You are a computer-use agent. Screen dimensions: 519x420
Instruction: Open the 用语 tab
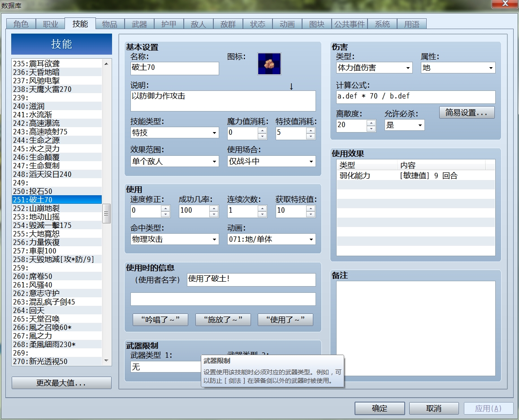411,24
